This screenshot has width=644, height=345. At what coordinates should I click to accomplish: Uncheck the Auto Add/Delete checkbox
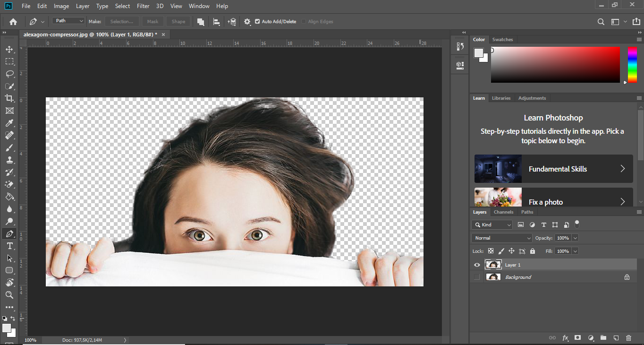point(257,22)
